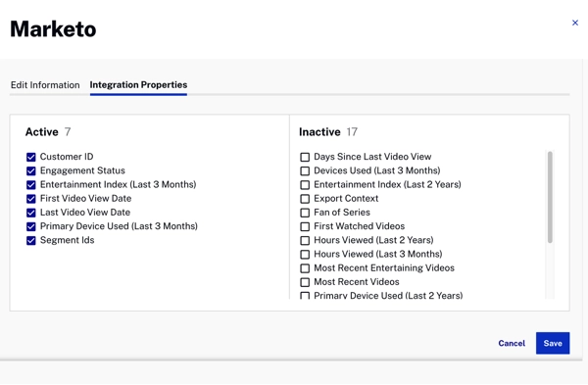Image resolution: width=588 pixels, height=385 pixels.
Task: Enable Hours Viewed (Last 2 Years)
Action: (x=305, y=240)
